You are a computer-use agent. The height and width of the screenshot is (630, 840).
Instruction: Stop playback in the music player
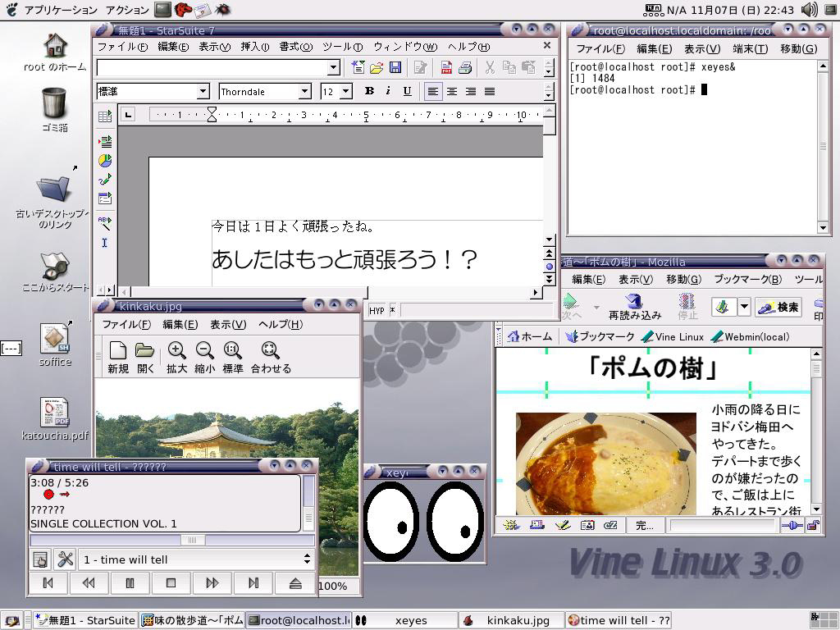[x=171, y=583]
